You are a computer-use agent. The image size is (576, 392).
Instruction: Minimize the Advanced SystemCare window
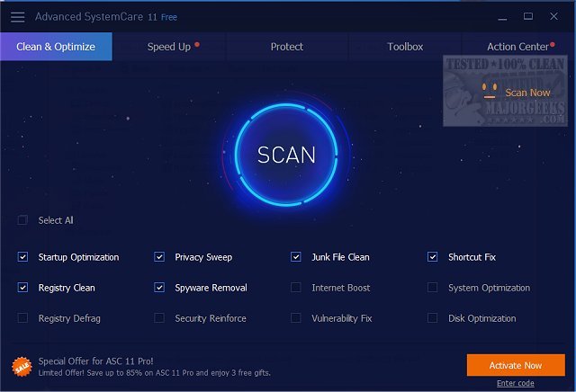click(502, 17)
